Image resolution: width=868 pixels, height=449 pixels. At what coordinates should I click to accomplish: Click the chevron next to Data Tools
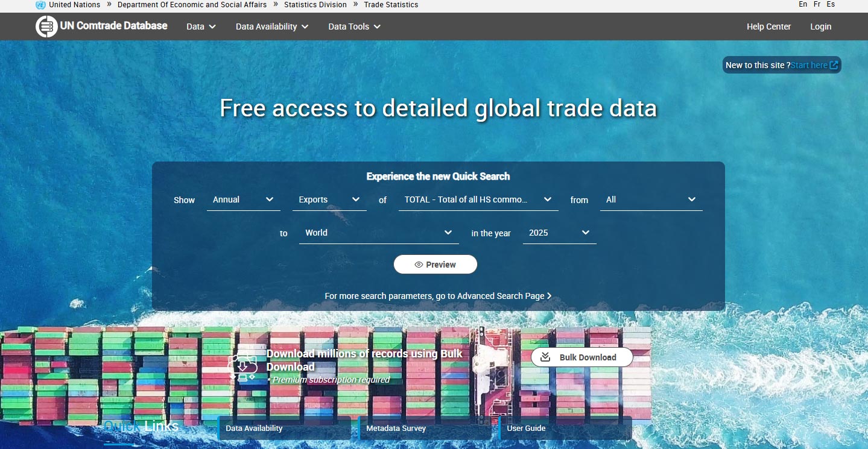(377, 27)
